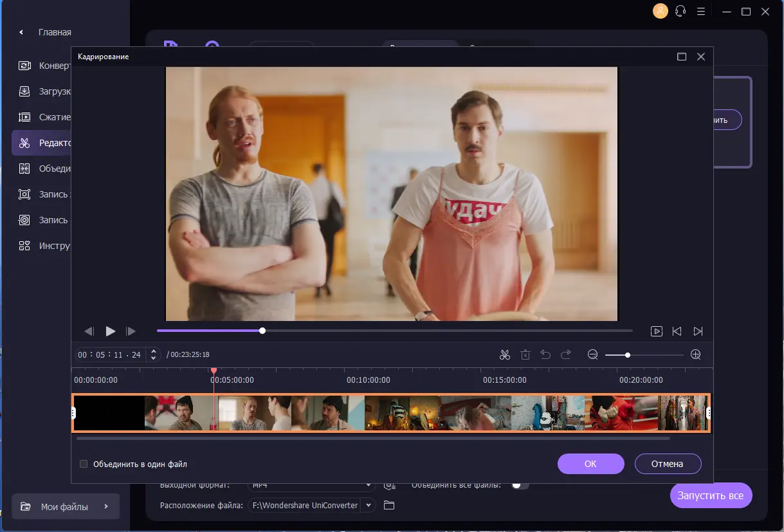This screenshot has height=532, width=784.
Task: Increase timecode with the up stepper arrow
Action: click(x=153, y=351)
